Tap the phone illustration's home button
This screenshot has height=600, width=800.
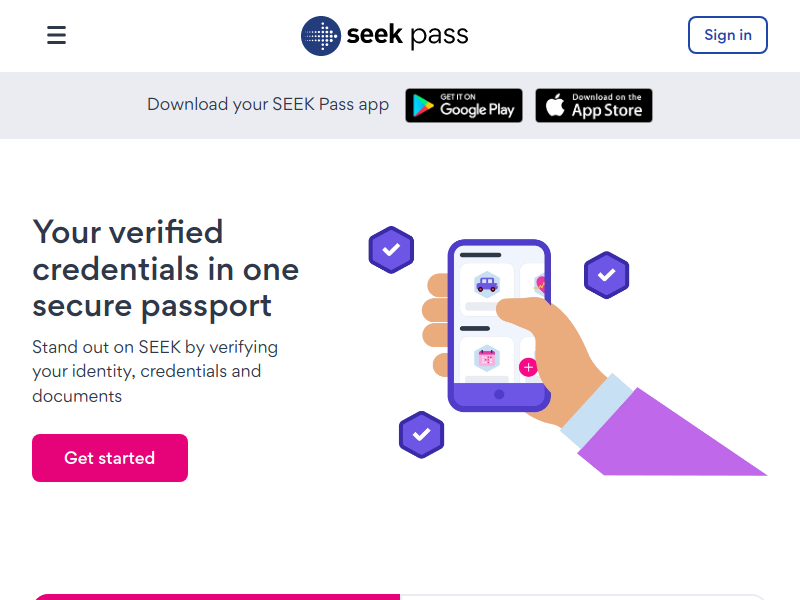pyautogui.click(x=499, y=395)
